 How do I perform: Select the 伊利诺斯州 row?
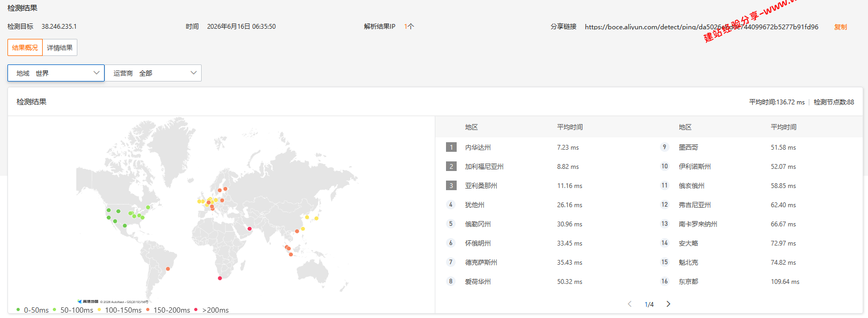755,167
